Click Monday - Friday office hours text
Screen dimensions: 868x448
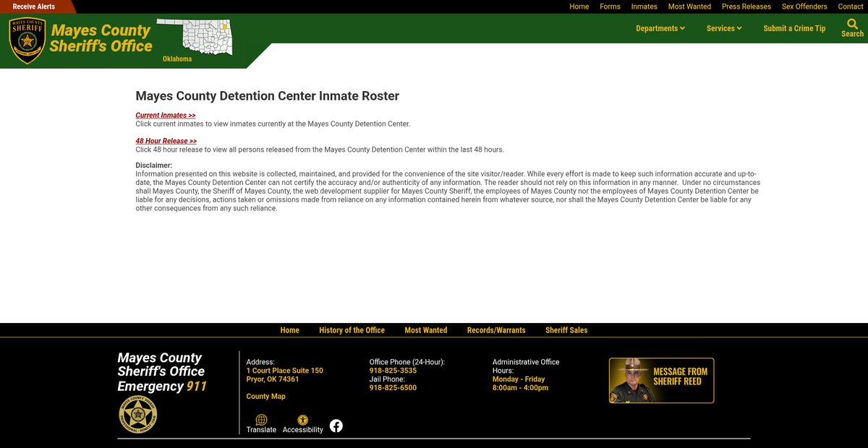(x=519, y=379)
